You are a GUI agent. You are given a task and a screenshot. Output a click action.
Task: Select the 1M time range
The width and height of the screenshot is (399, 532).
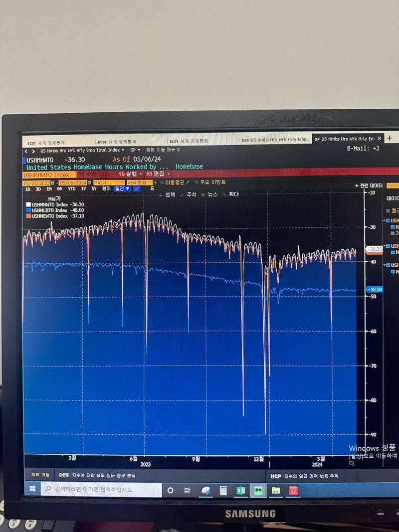click(x=49, y=189)
